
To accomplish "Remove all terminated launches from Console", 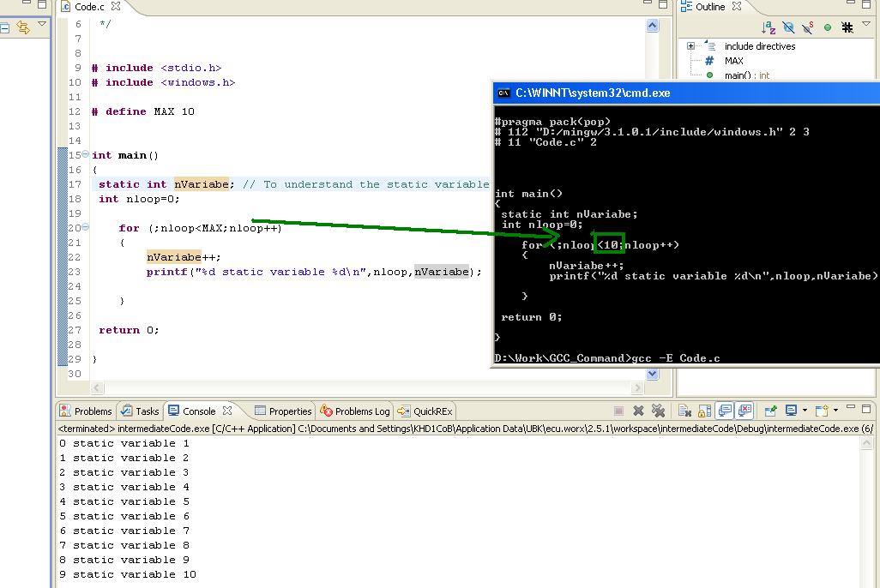I will 659,411.
